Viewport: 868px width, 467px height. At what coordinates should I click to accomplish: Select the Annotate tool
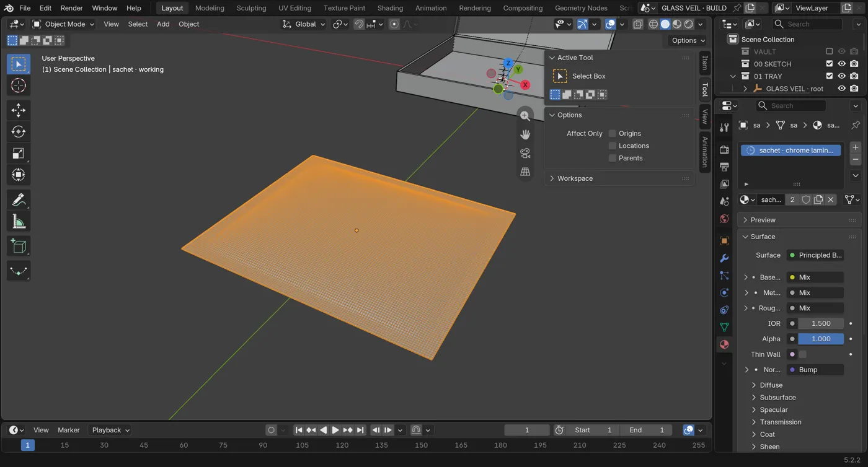[x=19, y=199]
